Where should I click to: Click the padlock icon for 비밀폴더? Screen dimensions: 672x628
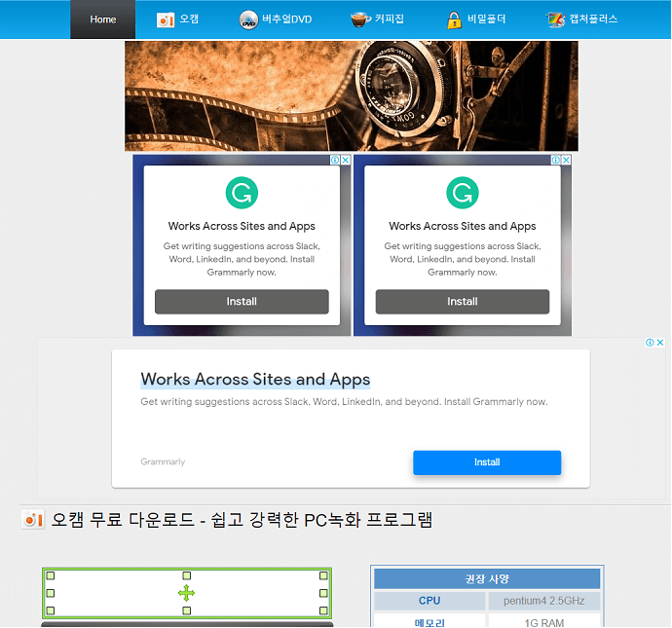pyautogui.click(x=454, y=19)
